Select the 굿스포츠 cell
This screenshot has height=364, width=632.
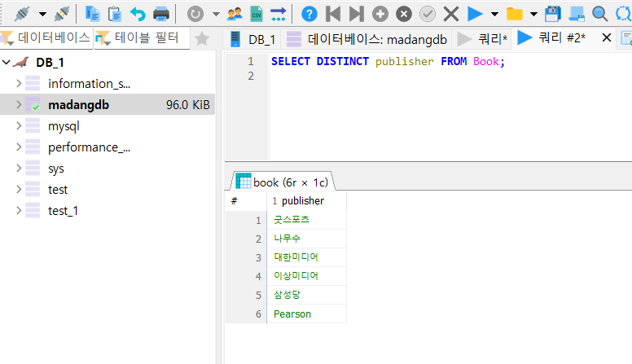point(306,220)
